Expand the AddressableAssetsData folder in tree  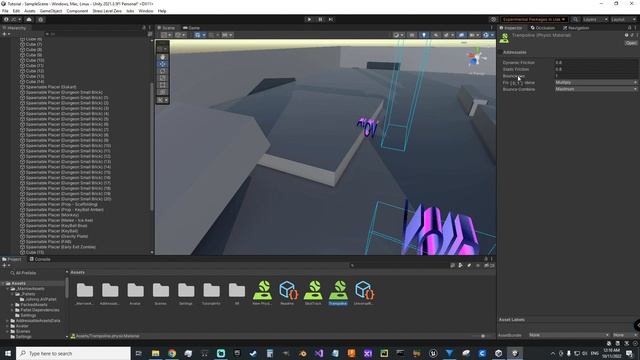7,321
